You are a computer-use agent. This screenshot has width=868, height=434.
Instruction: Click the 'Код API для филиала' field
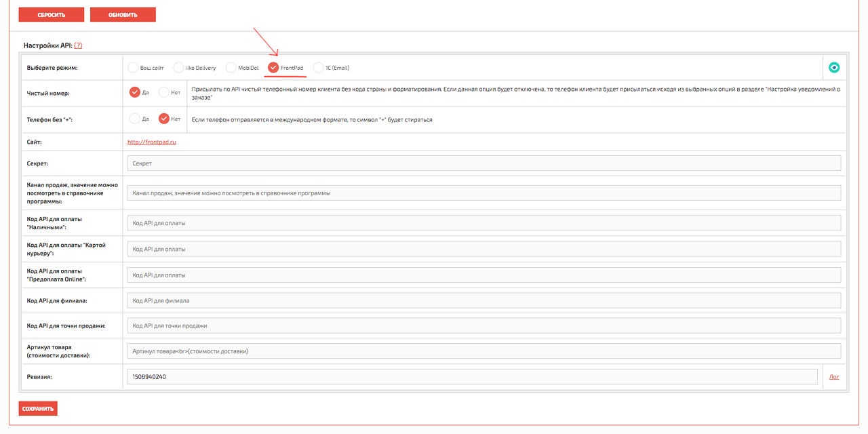pyautogui.click(x=484, y=300)
